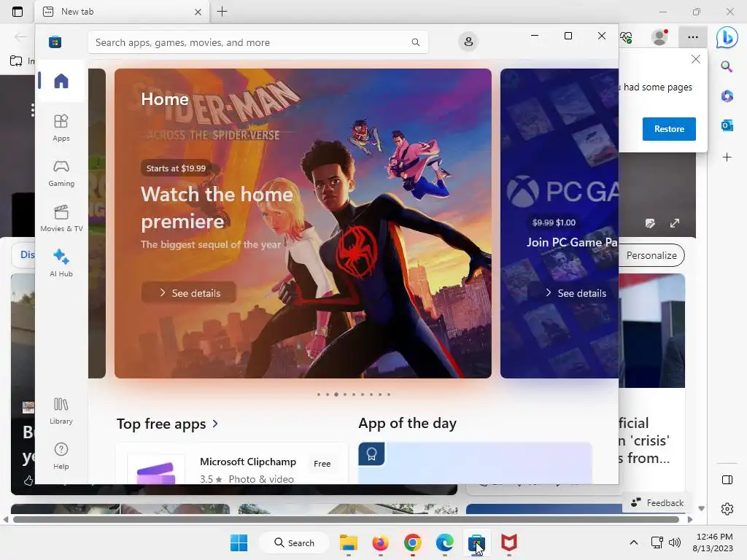747x560 pixels.
Task: Open the volume control in system tray
Action: tap(675, 542)
